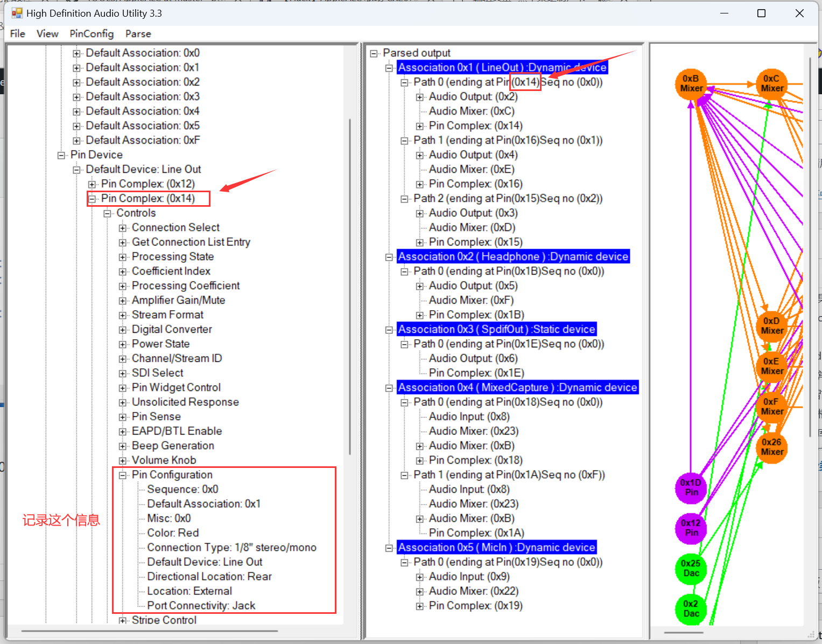
Task: Open the PinConfig menu
Action: (x=92, y=33)
